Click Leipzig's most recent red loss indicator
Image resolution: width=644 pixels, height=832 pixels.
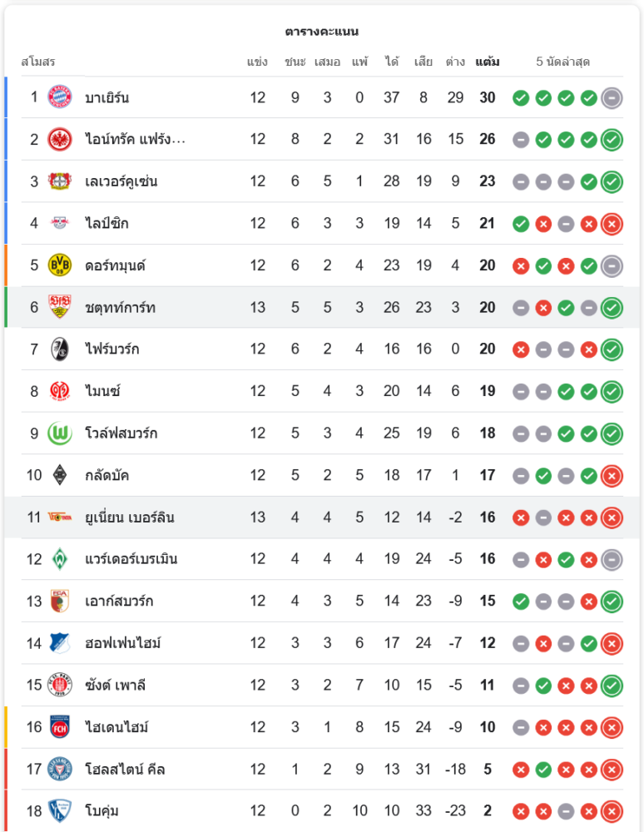click(x=612, y=223)
